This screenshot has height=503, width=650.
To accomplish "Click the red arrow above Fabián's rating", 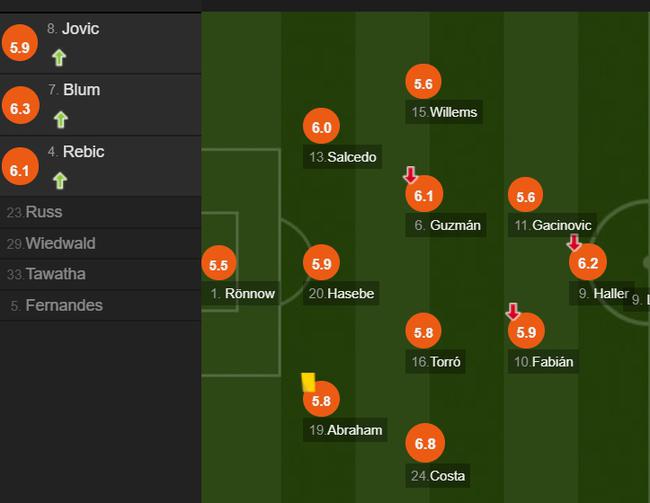I will (x=513, y=311).
